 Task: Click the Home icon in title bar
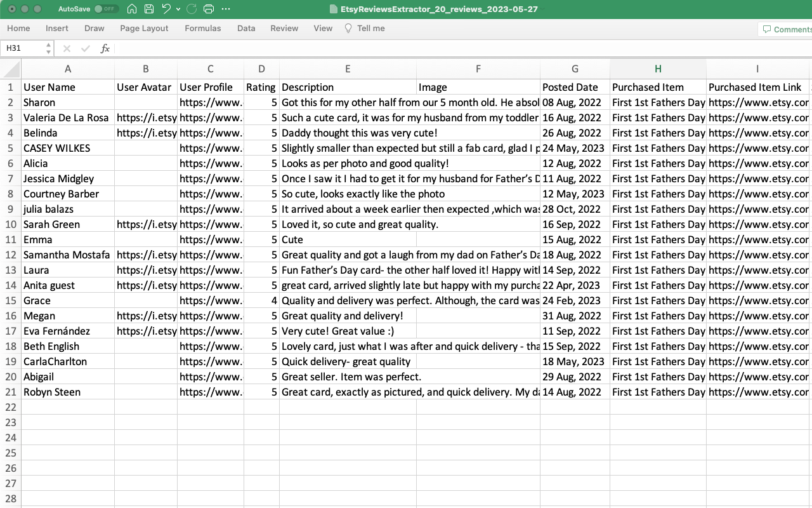point(132,9)
